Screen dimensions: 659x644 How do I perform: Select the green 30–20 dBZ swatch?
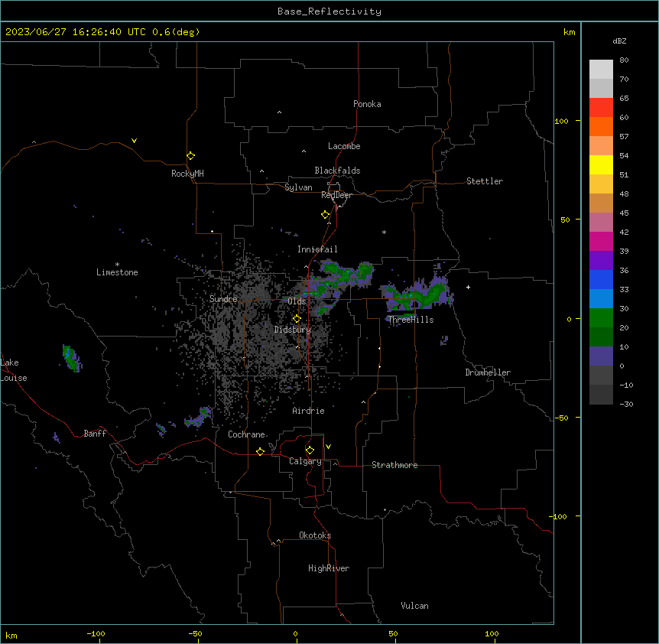pos(601,318)
